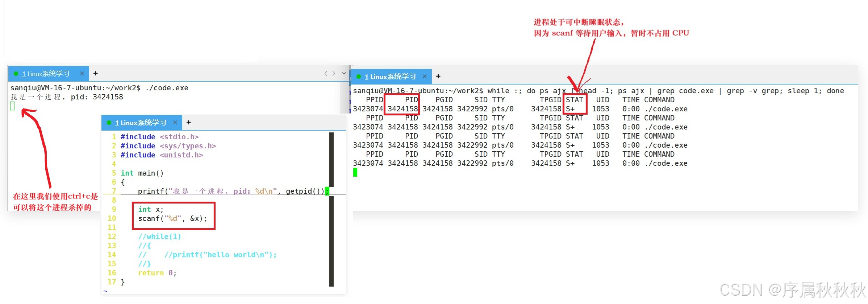Screen dimensions: 868x304
Task: Add a new tab in right terminal
Action: point(438,76)
